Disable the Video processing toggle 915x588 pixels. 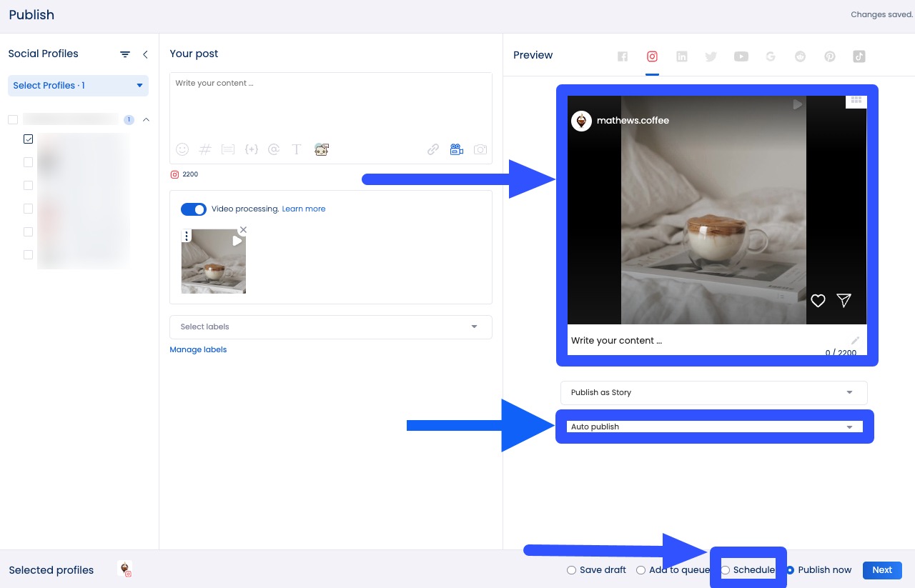pyautogui.click(x=194, y=209)
